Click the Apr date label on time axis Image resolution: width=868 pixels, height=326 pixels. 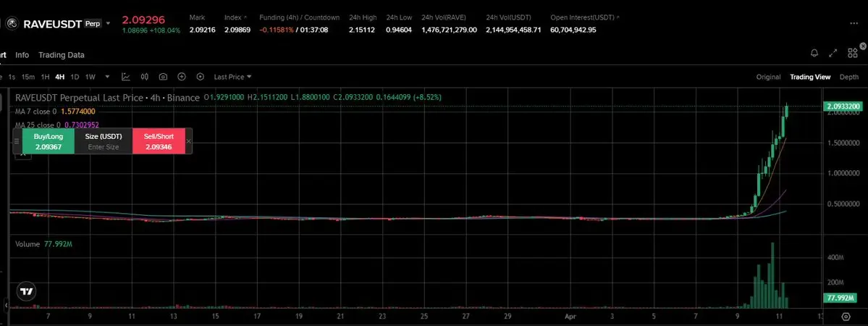point(571,317)
